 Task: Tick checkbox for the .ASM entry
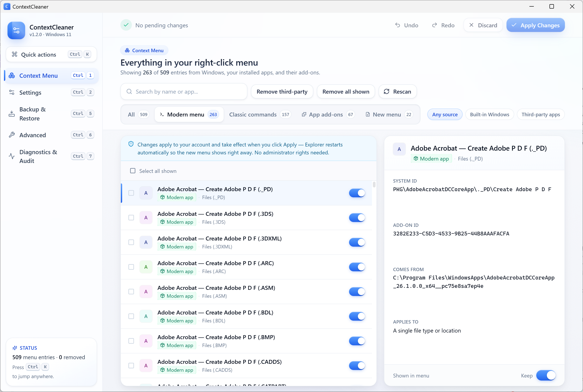[x=131, y=292]
